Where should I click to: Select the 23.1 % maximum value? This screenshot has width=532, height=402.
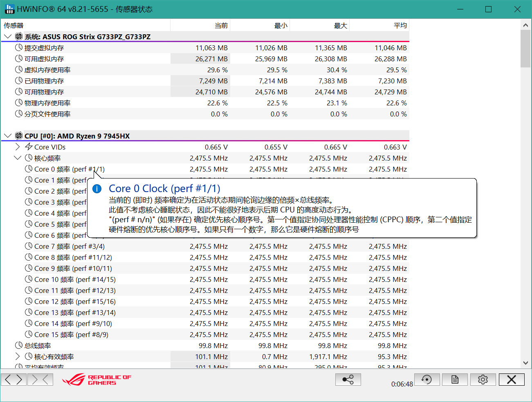(x=337, y=103)
